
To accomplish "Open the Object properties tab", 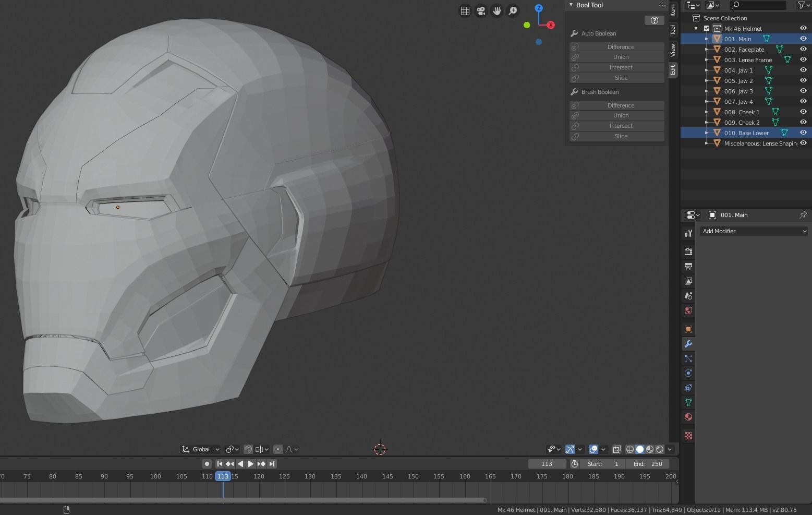I will pos(688,329).
